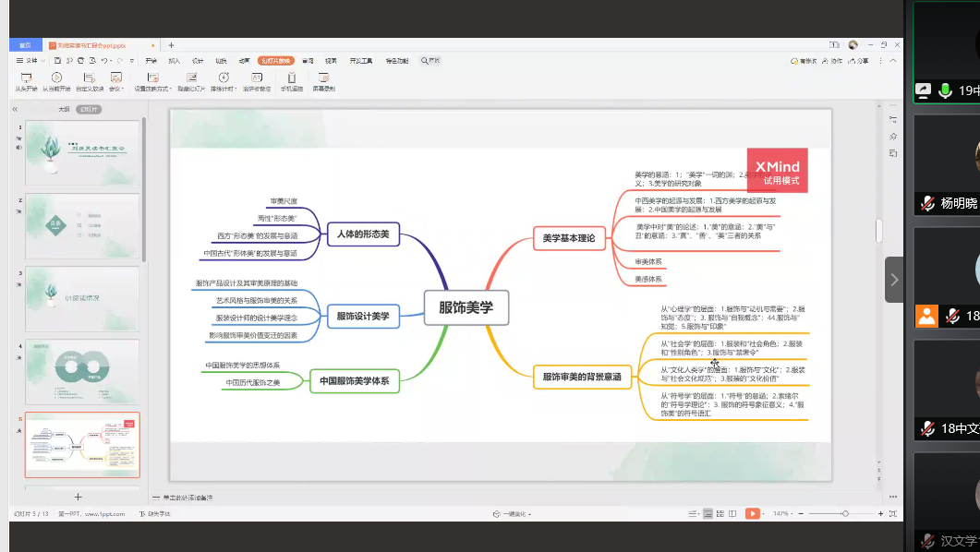
Task: Open the zoom percentage dropdown
Action: [783, 514]
